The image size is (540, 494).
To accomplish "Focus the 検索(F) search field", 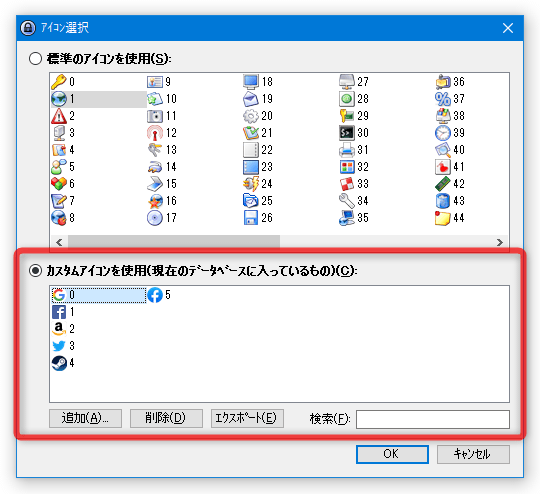I will [433, 419].
